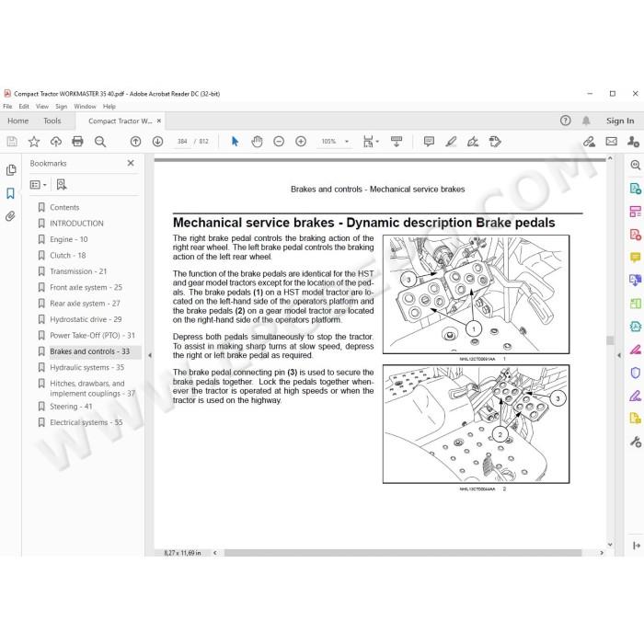
Task: Open the Attachments paperclip panel
Action: pos(11,216)
